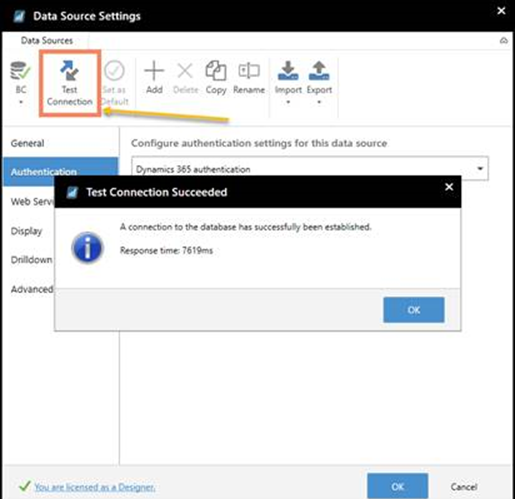This screenshot has height=499, width=515.
Task: Click the green license checkmark icon
Action: (25, 486)
